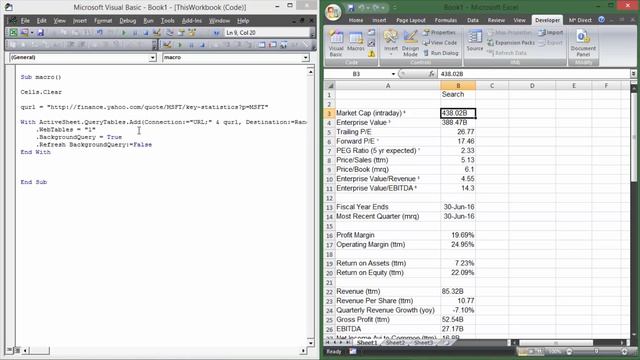Click the Undo icon in VBA toolbar
This screenshot has height=360, width=640.
point(100,32)
